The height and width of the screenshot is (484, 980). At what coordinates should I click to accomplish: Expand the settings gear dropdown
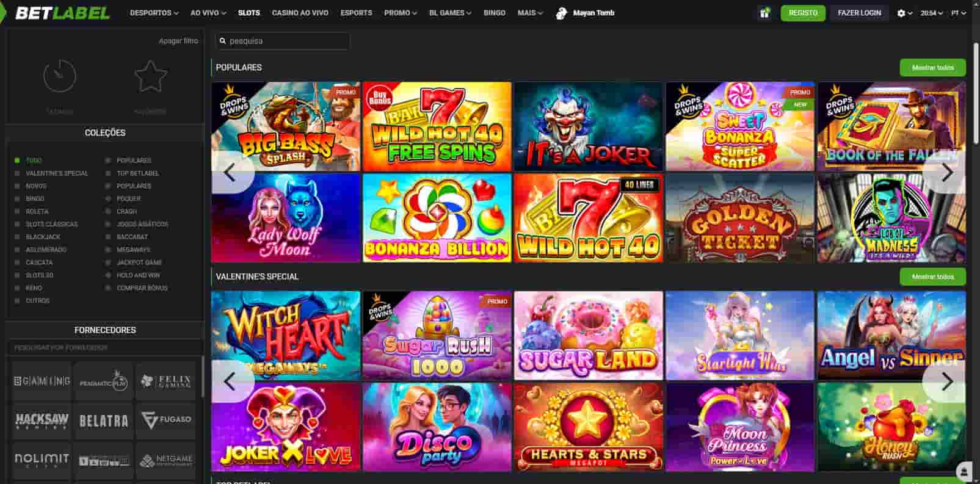(x=904, y=13)
